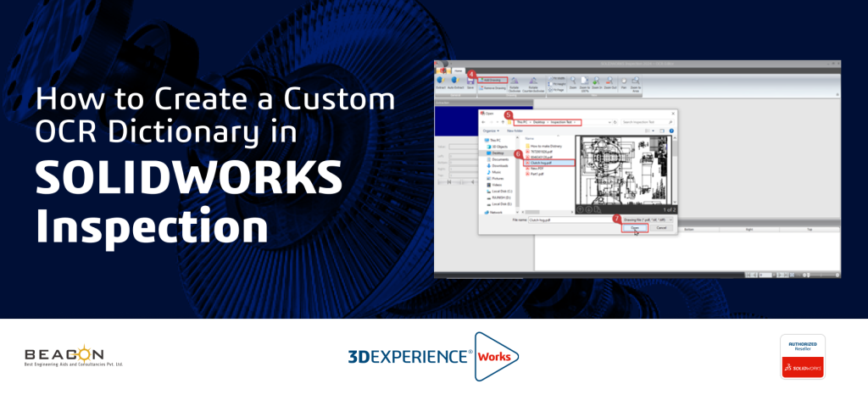This screenshot has height=395, width=868.
Task: Click Inspection Test in the address path
Action: point(561,122)
